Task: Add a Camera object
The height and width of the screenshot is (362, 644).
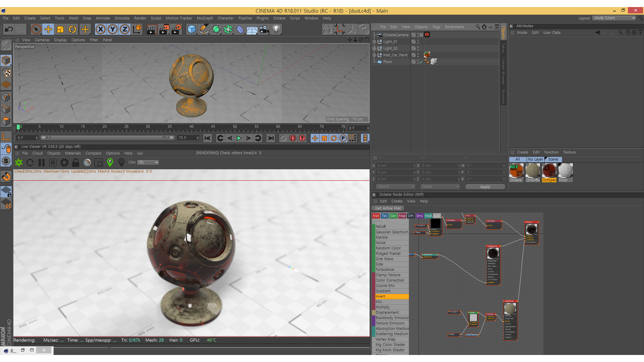Action: tap(264, 29)
